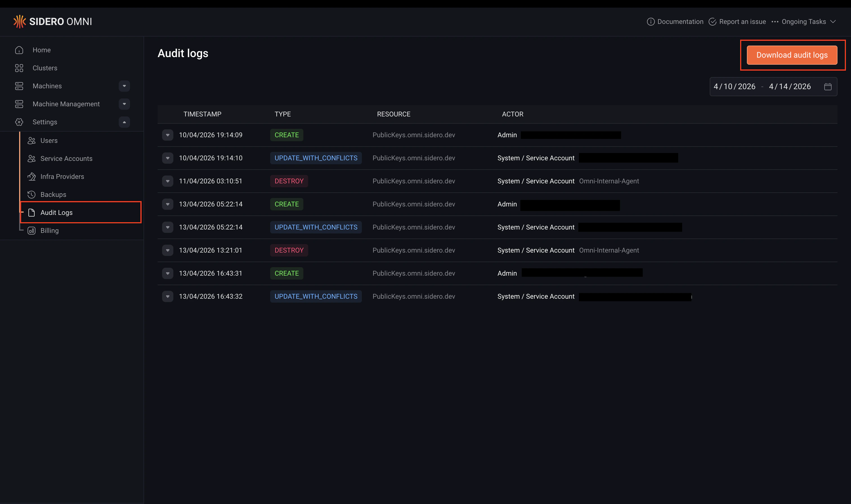Screen dimensions: 851x504
Task: Click UPDATE_WITH_CONFLICTS badge at 13/04/2026 16:43:32
Action: coord(316,296)
